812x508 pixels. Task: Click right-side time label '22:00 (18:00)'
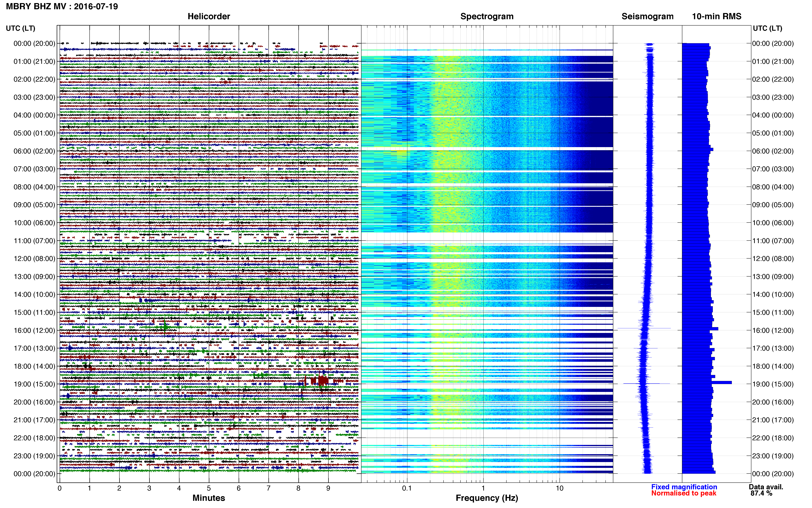(x=773, y=438)
